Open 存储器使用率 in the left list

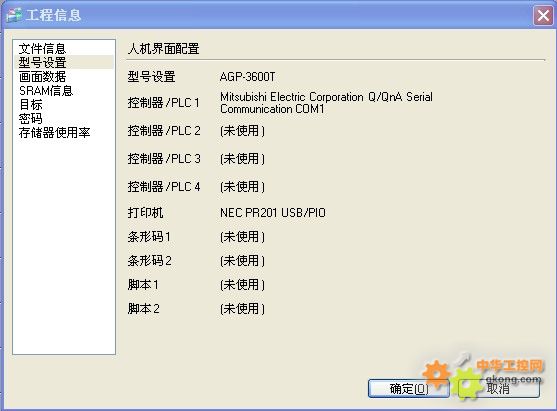tap(54, 133)
